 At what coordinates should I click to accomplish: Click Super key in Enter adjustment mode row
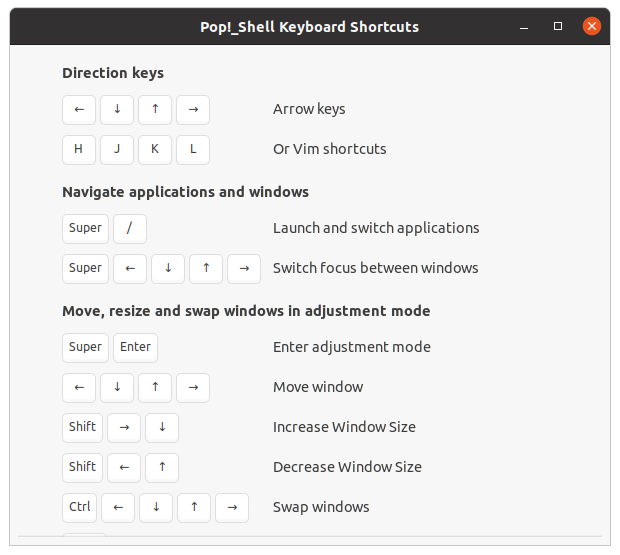click(x=85, y=347)
